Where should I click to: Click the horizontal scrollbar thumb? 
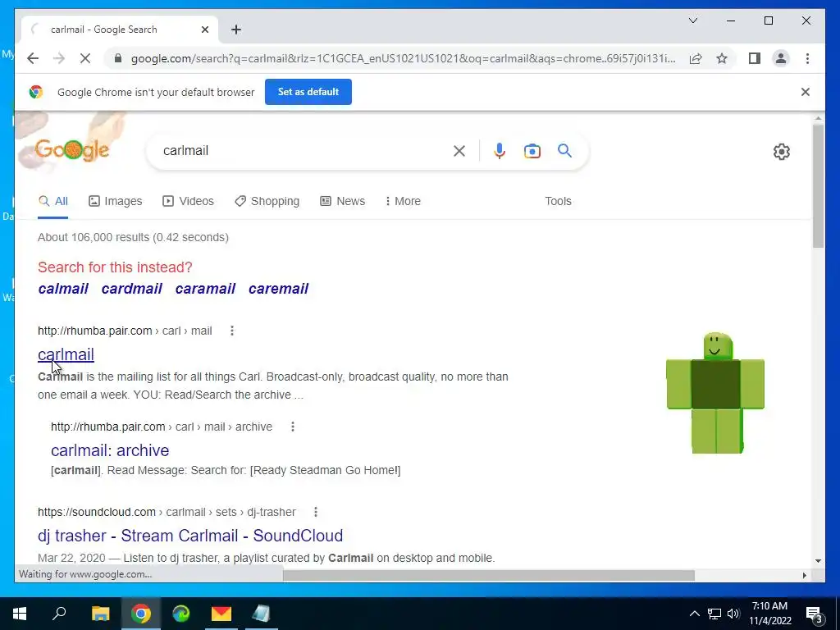[489, 575]
